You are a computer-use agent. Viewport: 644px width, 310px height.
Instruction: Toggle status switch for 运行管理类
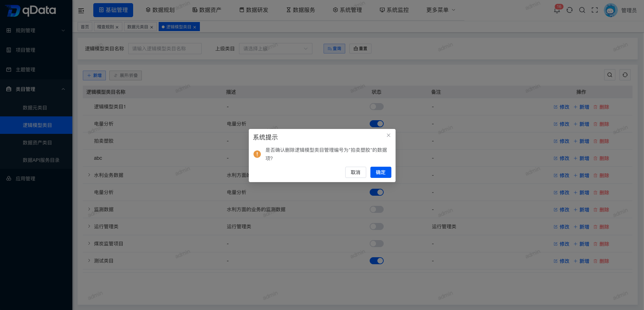click(x=377, y=226)
